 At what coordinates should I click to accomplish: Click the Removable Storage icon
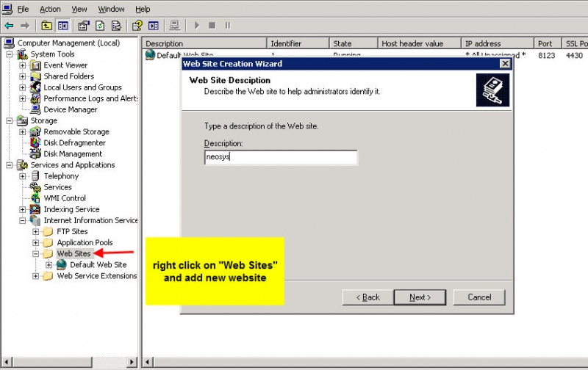tap(35, 132)
